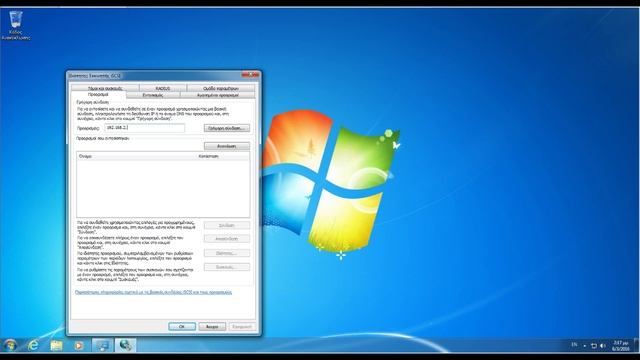
Task: Click the Quick Connect (Γρήγορη σύνδεση...) button
Action: click(227, 128)
